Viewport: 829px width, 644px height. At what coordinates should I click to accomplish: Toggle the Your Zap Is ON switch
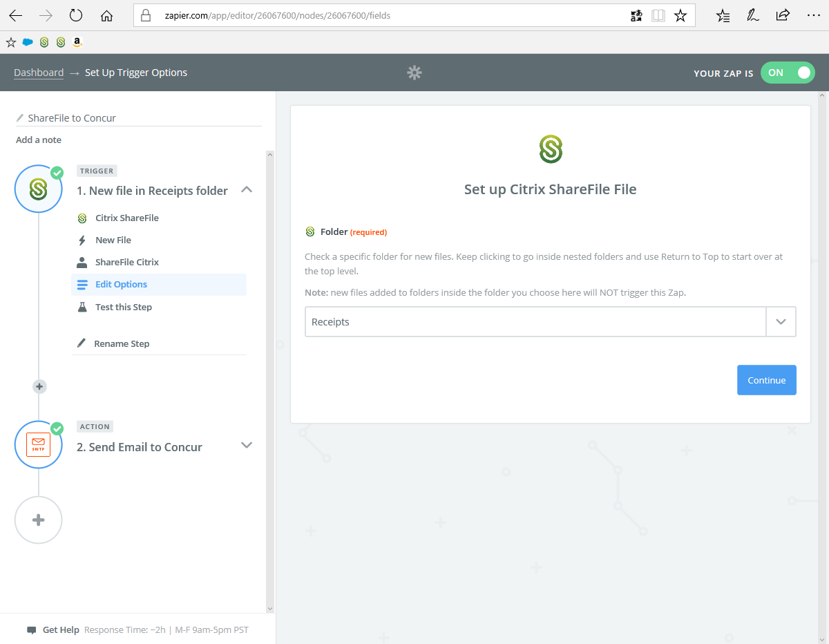pos(788,73)
